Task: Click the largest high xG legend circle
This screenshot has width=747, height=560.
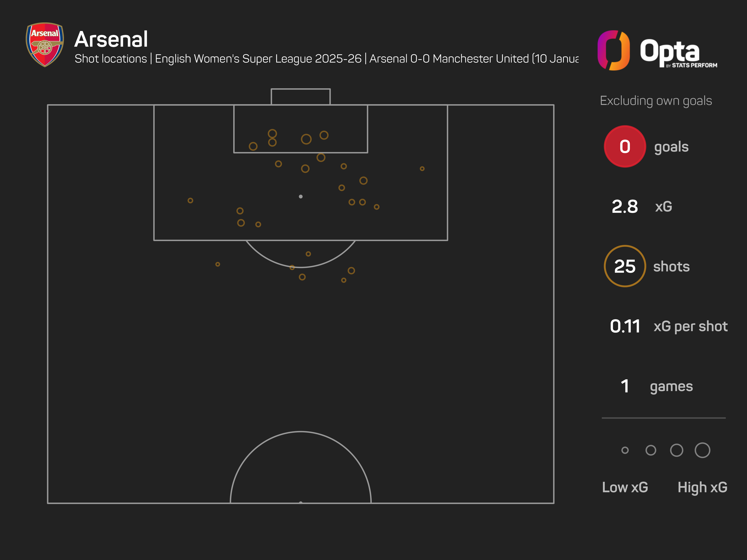Action: pyautogui.click(x=702, y=450)
